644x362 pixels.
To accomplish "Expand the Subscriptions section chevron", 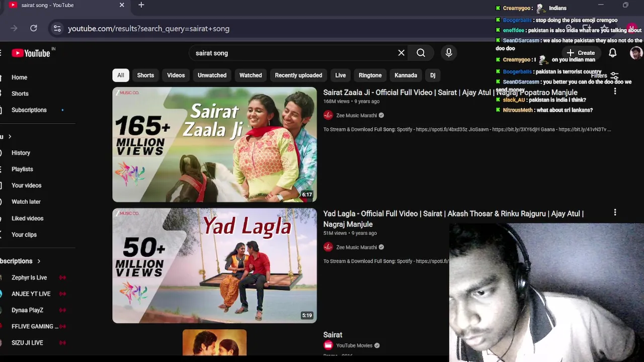I will point(39,261).
